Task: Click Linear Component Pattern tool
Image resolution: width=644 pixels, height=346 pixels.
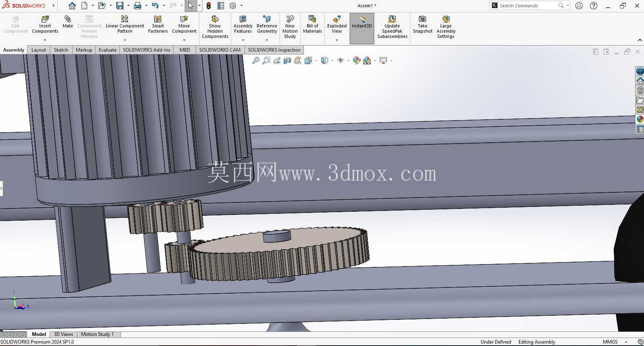Action: (125, 24)
